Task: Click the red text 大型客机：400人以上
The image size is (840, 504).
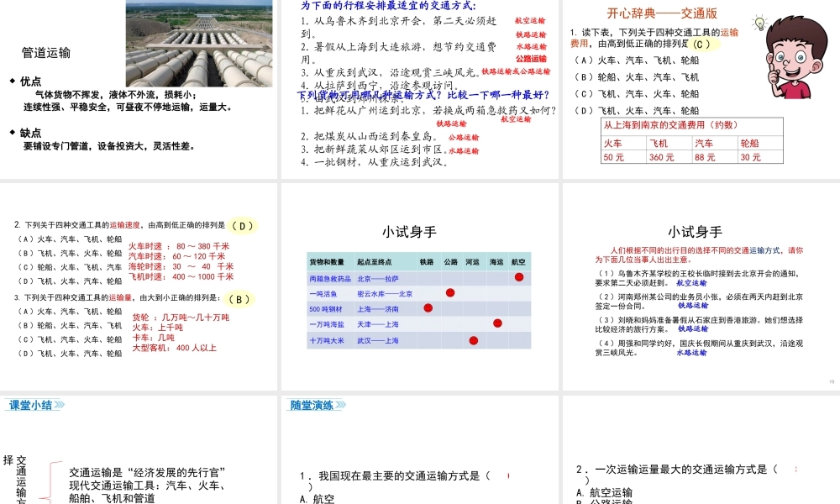Action: [x=175, y=348]
